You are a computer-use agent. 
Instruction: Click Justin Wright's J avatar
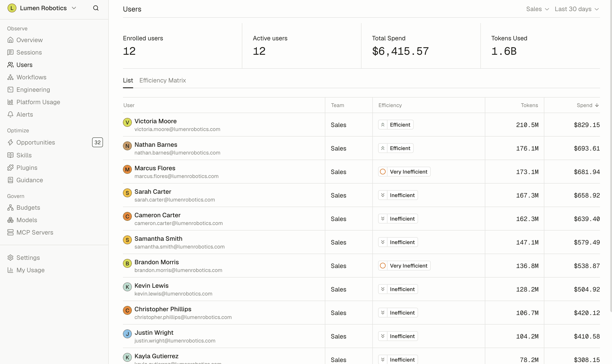(x=127, y=334)
